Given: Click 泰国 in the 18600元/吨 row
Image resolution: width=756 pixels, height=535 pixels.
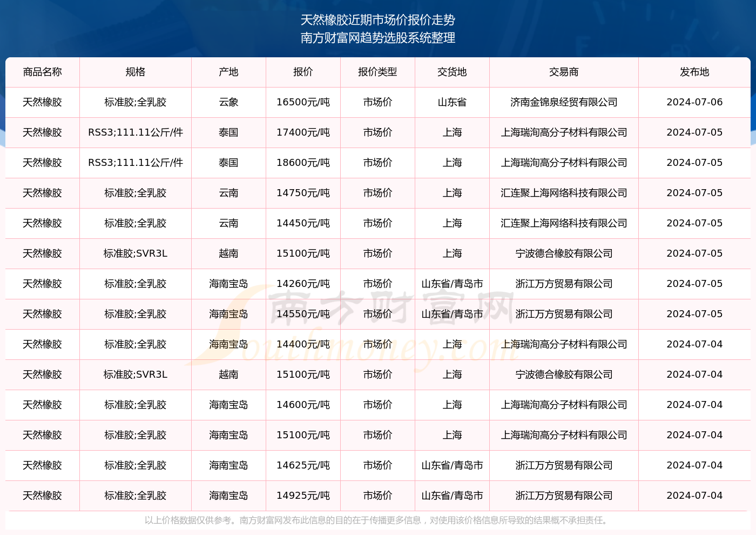Looking at the screenshot, I should point(229,163).
